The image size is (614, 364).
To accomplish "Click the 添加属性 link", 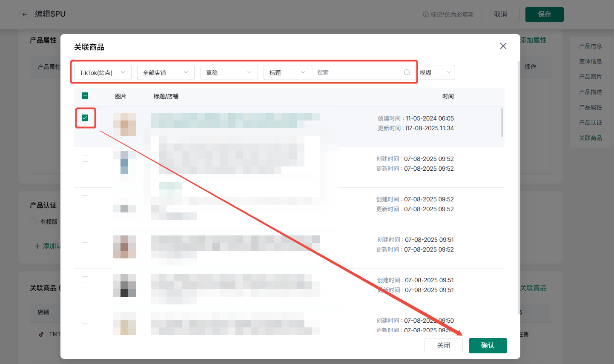I will pyautogui.click(x=533, y=40).
